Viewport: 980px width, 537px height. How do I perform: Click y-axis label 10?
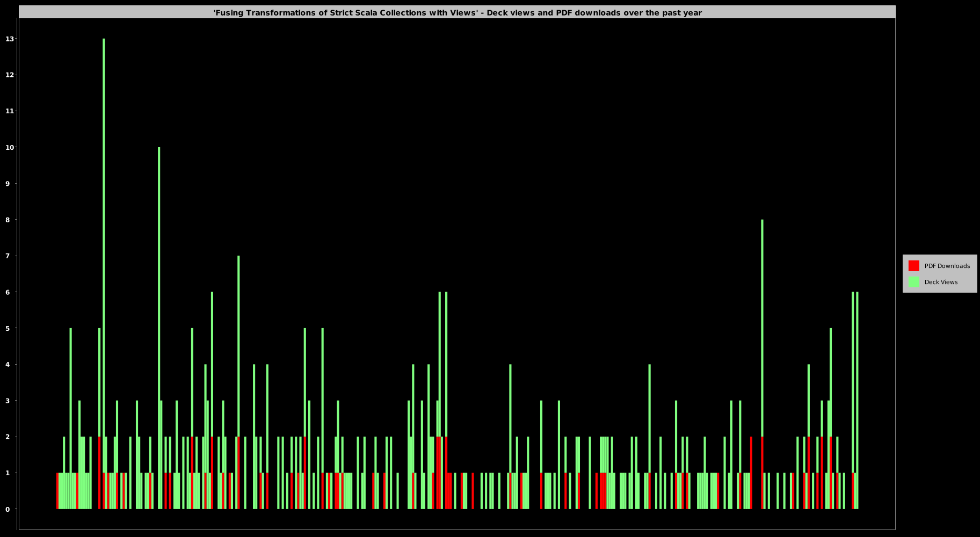tap(10, 147)
